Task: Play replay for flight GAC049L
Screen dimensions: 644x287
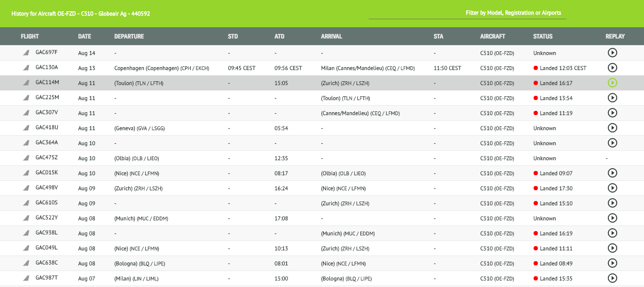Action: pos(612,248)
